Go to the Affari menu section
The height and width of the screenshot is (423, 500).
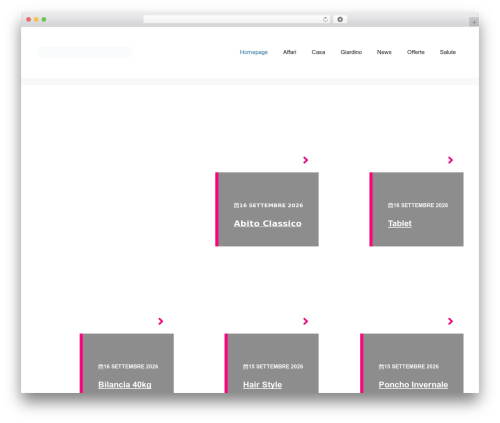point(289,52)
